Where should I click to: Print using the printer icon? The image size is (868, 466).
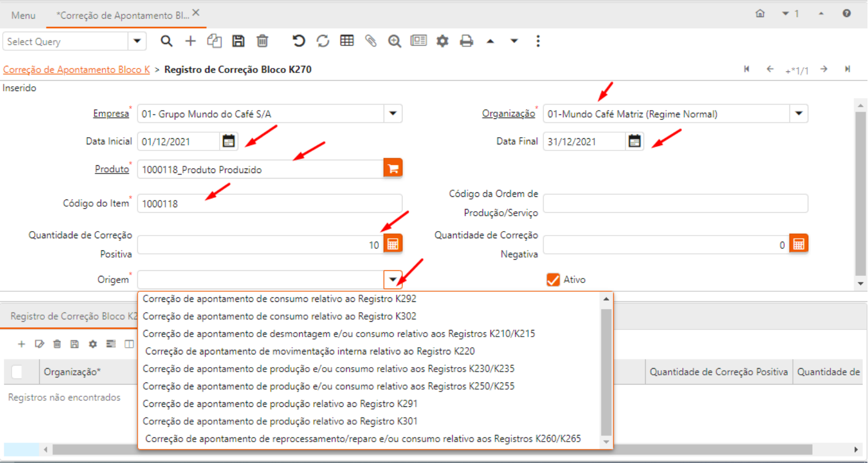pos(466,41)
